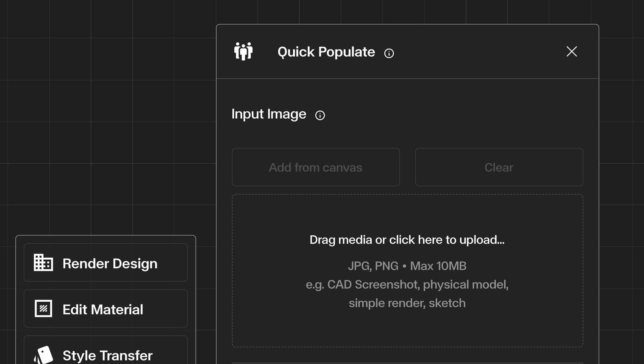
Task: Click the Input Image info icon
Action: pyautogui.click(x=320, y=115)
